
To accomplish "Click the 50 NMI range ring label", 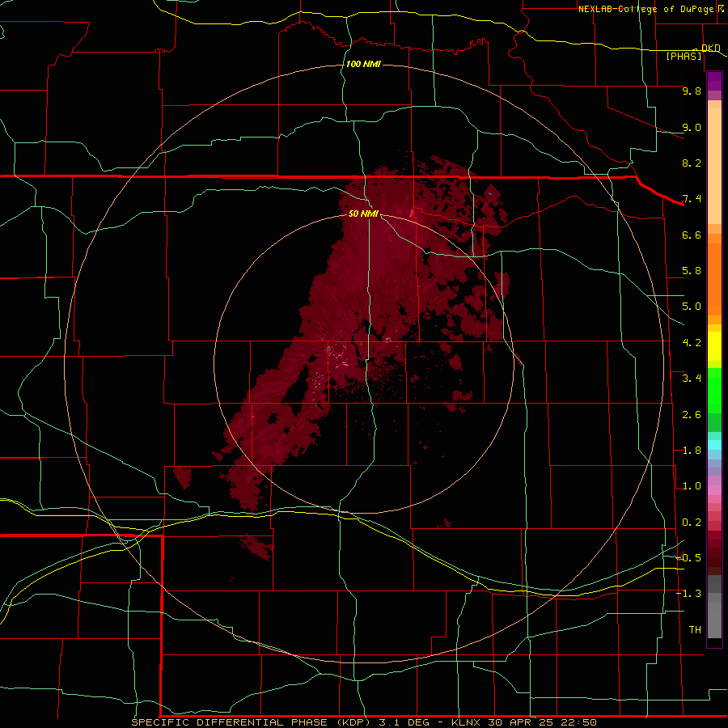I will pos(363,214).
